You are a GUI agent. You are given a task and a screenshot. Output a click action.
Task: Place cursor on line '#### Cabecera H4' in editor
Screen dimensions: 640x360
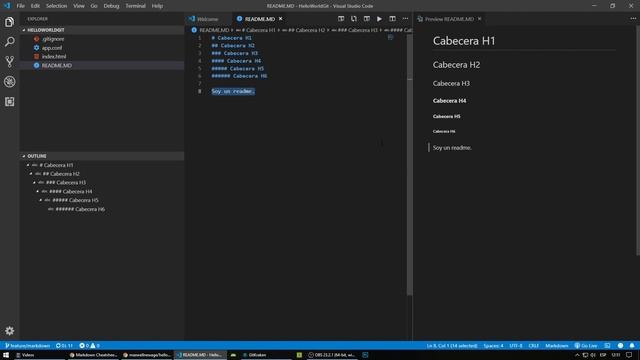[236, 61]
